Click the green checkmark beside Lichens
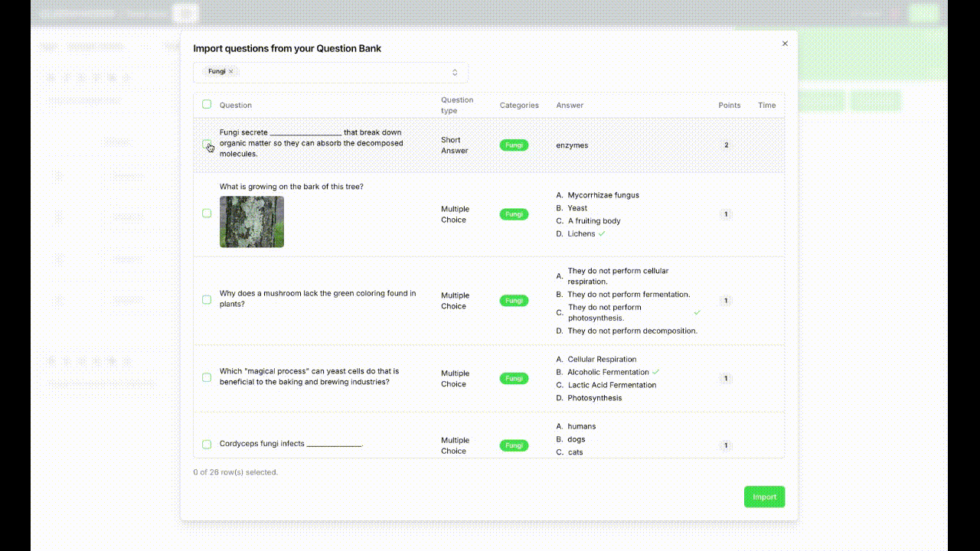The width and height of the screenshot is (980, 551). click(602, 233)
